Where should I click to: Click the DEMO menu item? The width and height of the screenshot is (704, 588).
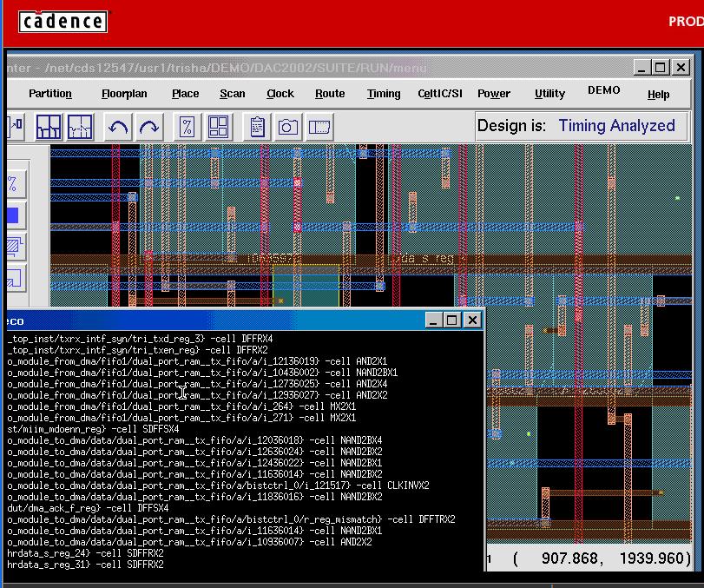pyautogui.click(x=604, y=90)
